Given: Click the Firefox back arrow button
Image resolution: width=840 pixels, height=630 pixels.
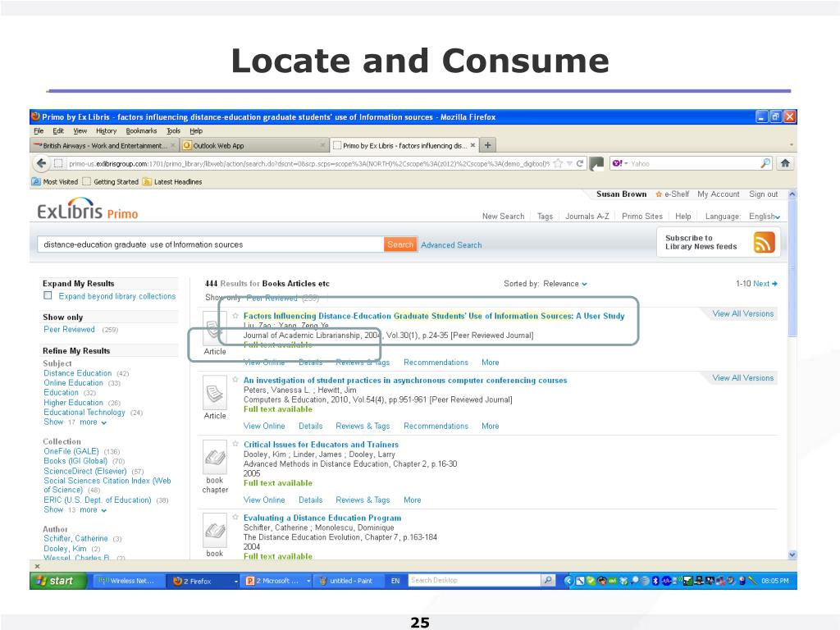Looking at the screenshot, I should [41, 163].
